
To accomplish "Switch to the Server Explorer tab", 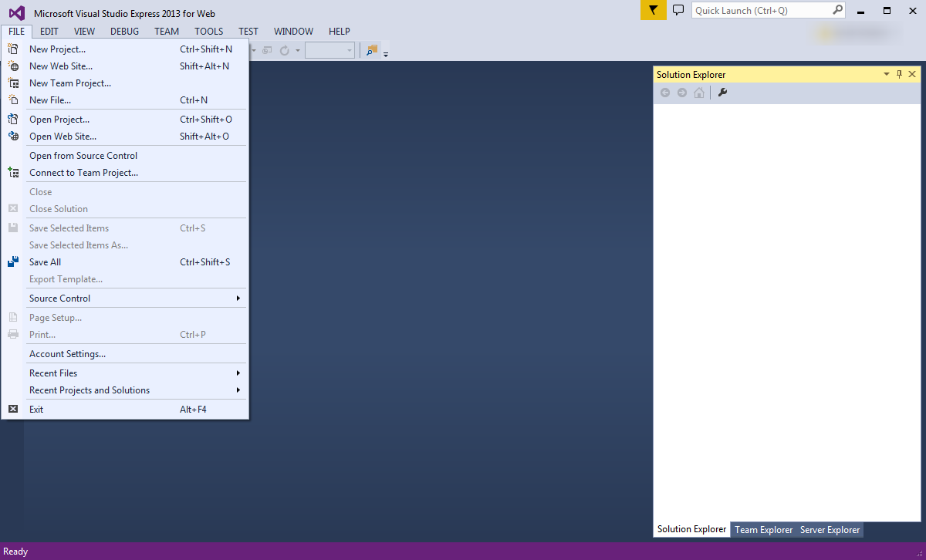I will coord(830,530).
